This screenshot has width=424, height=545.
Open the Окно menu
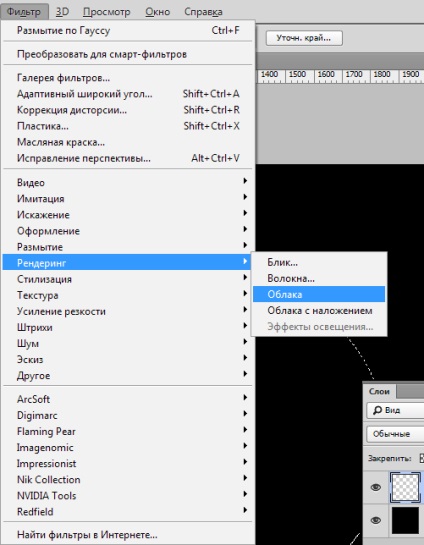coord(157,12)
